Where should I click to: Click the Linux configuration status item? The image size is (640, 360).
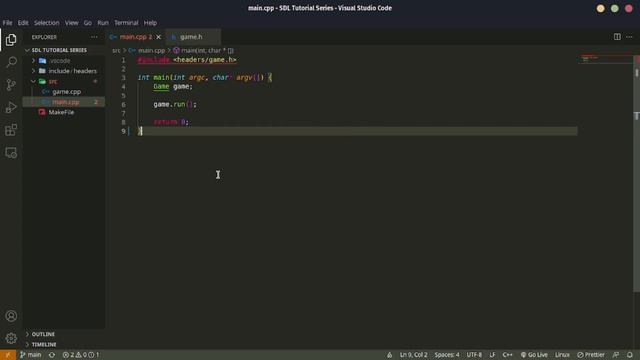click(x=562, y=355)
